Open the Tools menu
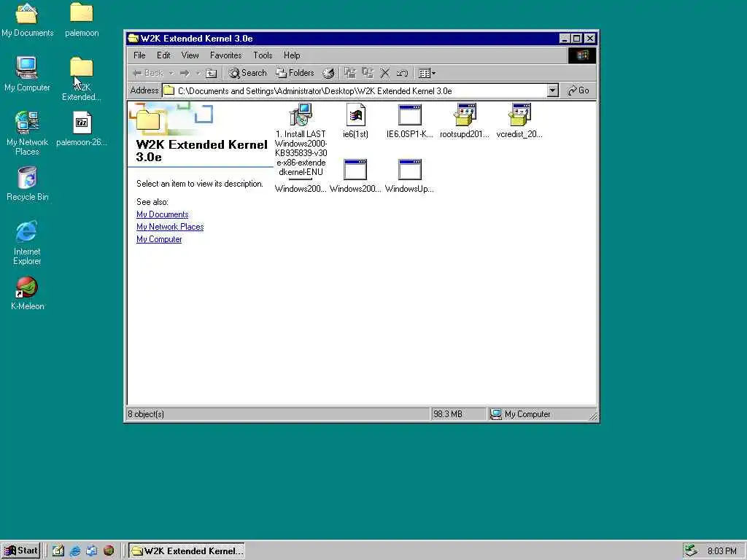 pyautogui.click(x=263, y=55)
